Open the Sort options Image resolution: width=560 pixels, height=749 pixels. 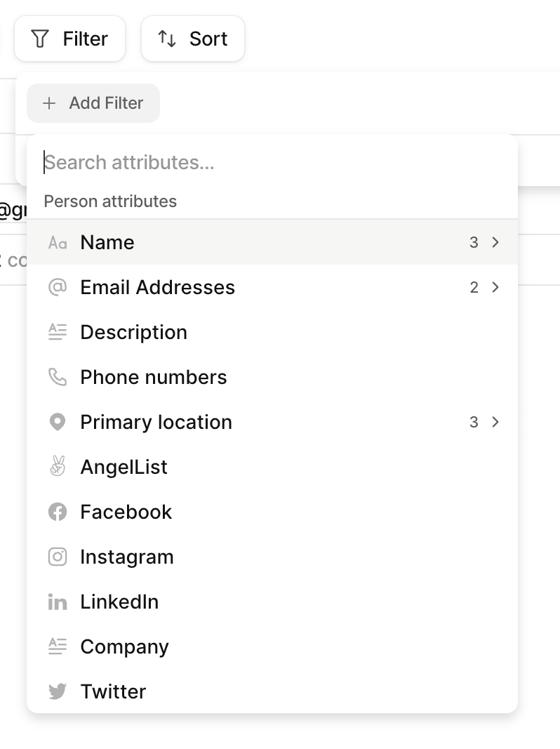(x=192, y=39)
